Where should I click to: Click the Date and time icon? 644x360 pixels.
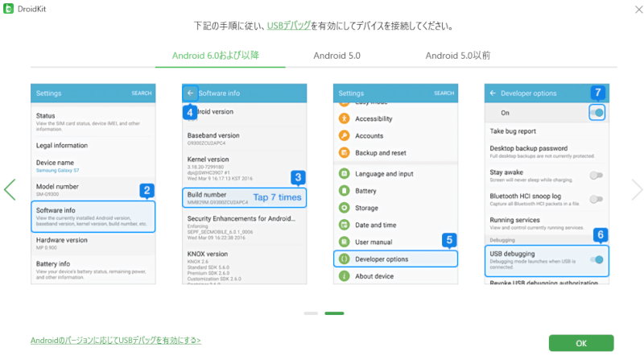[345, 225]
